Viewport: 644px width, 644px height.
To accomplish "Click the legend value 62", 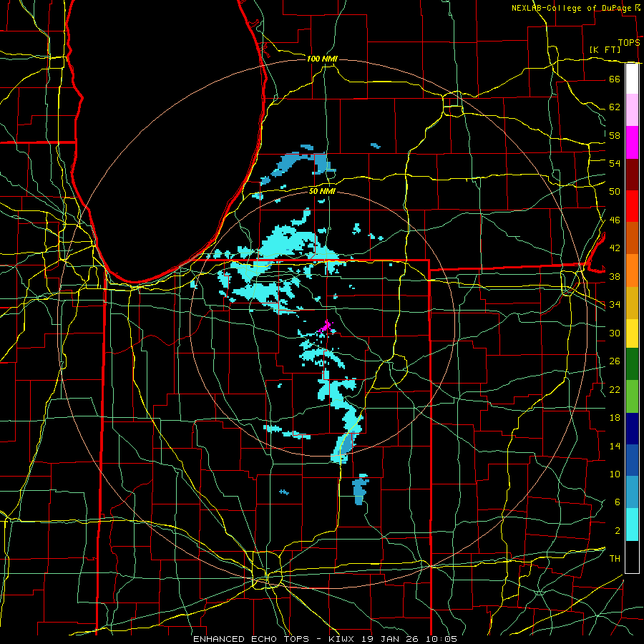I will click(x=615, y=107).
